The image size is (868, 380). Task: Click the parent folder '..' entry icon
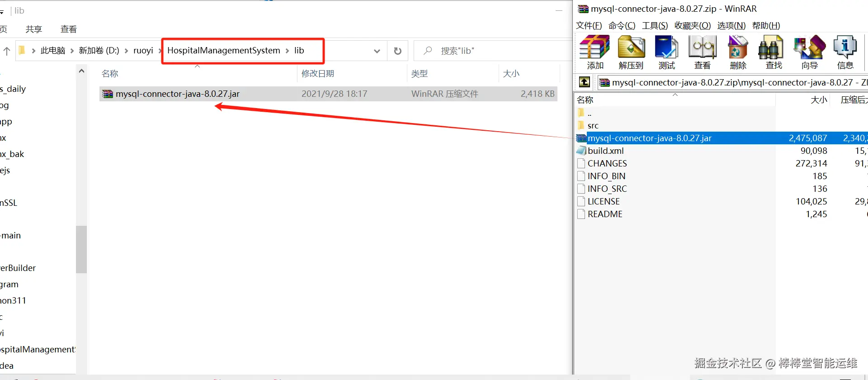[x=581, y=113]
